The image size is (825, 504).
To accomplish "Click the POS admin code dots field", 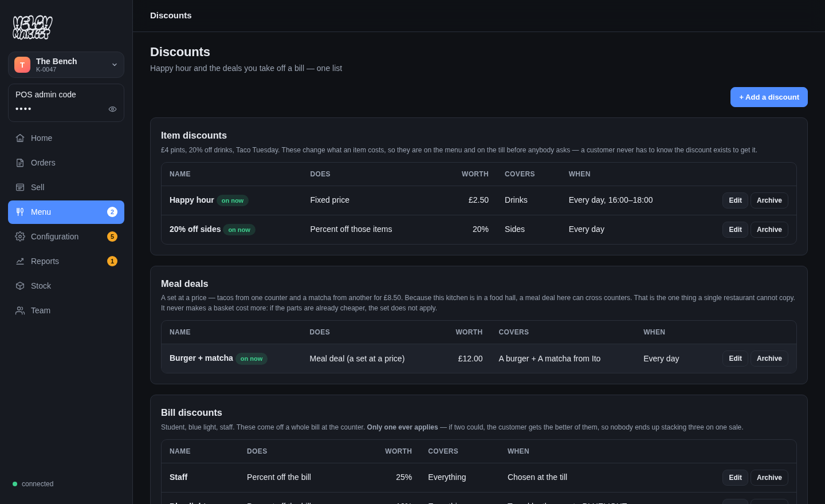I will click(23, 109).
